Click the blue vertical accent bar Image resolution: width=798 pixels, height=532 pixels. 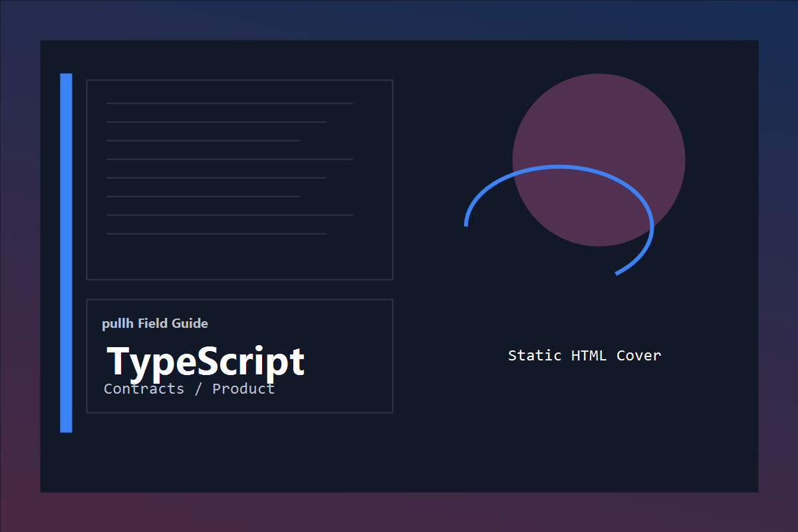pyautogui.click(x=67, y=253)
